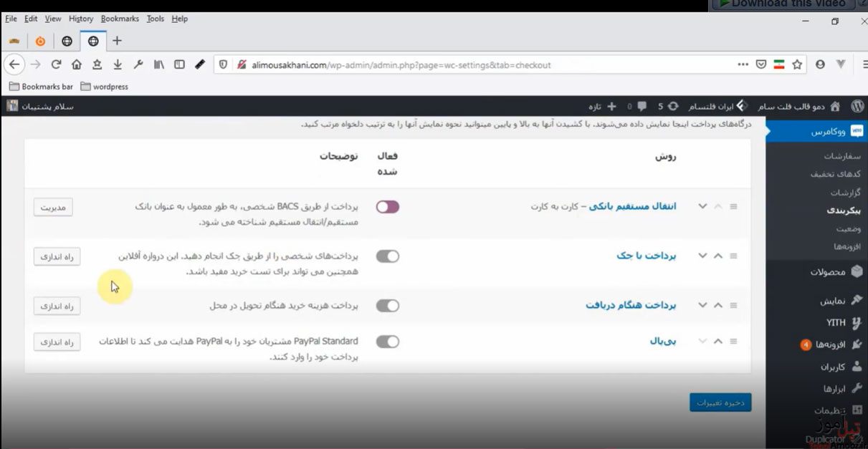Viewport: 868px width, 449px height.
Task: Enable پرداخت با چک payment toggle
Action: click(388, 256)
